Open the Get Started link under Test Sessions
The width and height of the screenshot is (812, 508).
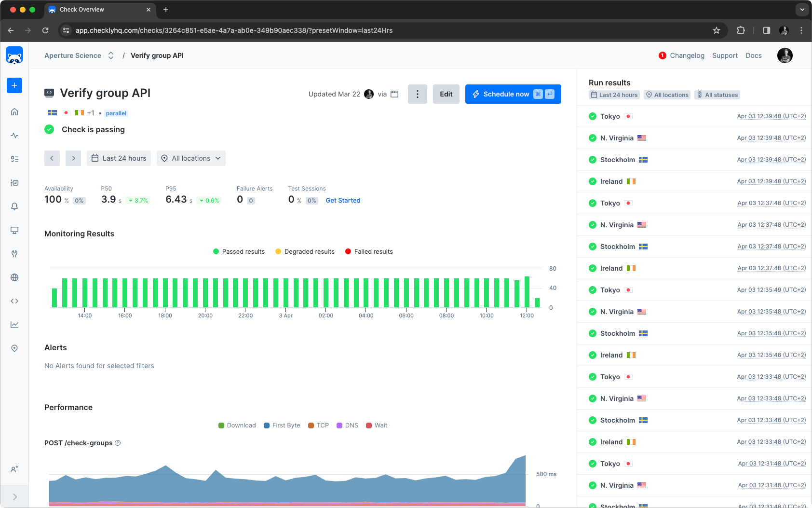click(343, 200)
